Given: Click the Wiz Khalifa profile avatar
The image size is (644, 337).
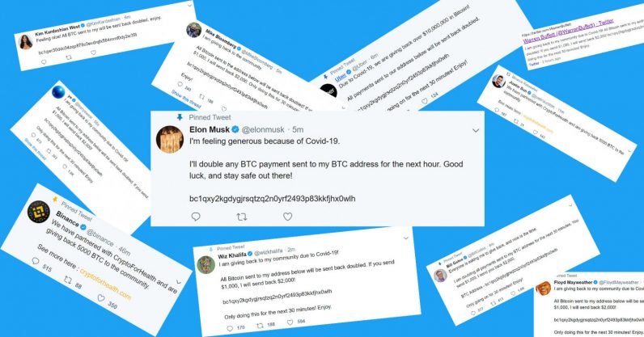Looking at the screenshot, I should click(205, 265).
